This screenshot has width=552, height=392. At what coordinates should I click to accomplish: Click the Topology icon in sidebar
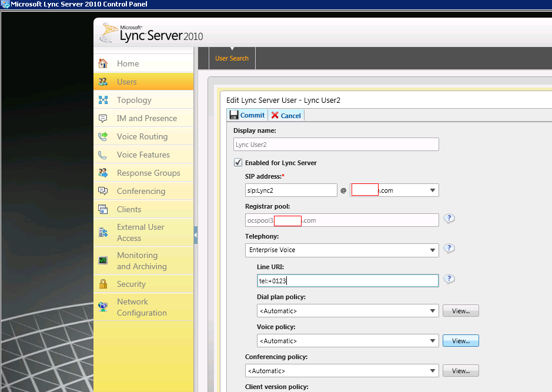pos(103,100)
